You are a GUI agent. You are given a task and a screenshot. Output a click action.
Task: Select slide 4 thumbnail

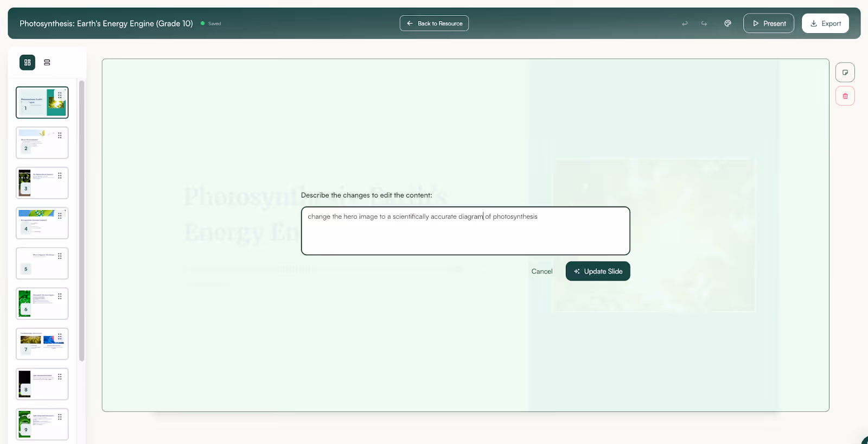click(x=42, y=223)
